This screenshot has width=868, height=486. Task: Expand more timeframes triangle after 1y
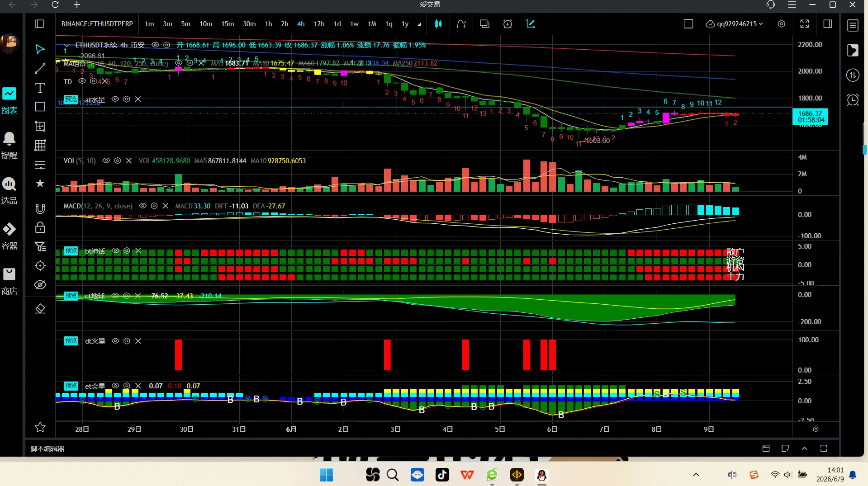[419, 24]
